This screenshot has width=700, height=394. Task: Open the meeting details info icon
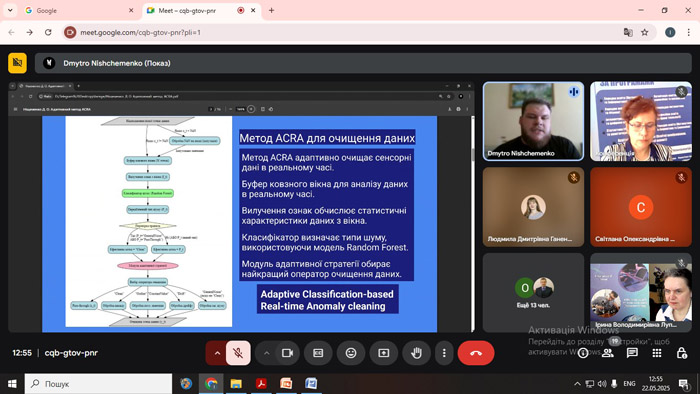tap(583, 353)
